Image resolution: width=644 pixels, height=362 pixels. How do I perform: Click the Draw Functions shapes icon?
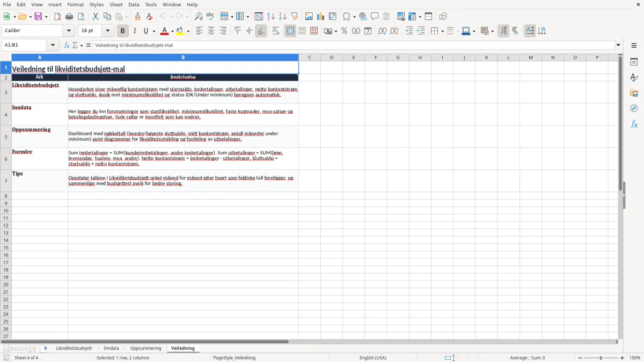(x=443, y=17)
